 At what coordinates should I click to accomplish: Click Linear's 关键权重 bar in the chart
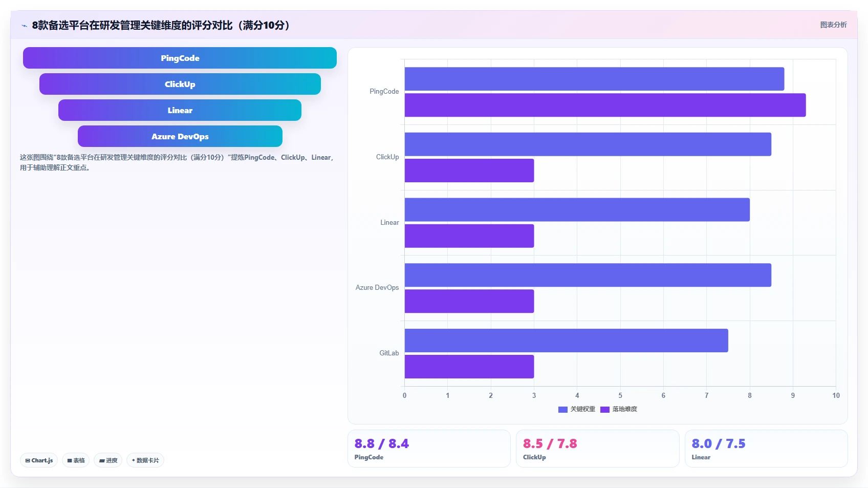pyautogui.click(x=577, y=210)
